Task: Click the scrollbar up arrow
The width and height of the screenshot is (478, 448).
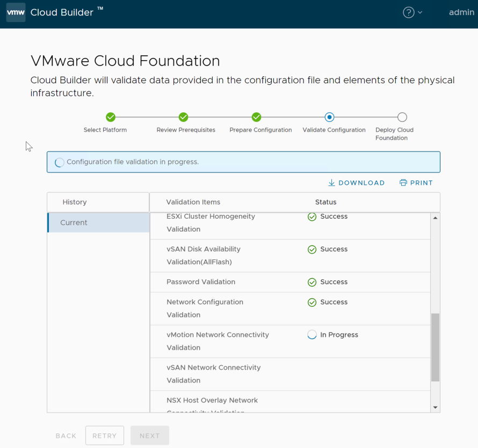Action: (x=436, y=218)
